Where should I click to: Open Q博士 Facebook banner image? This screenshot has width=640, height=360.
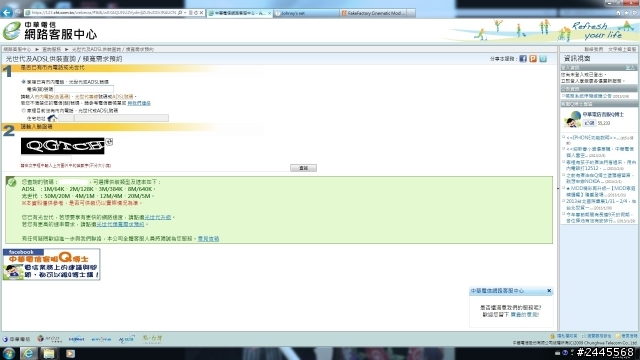click(51, 264)
